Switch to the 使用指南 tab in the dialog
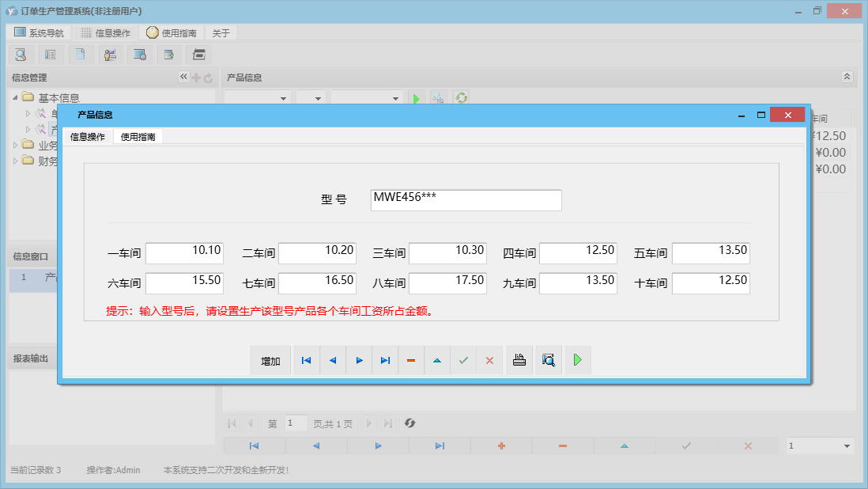 138,135
